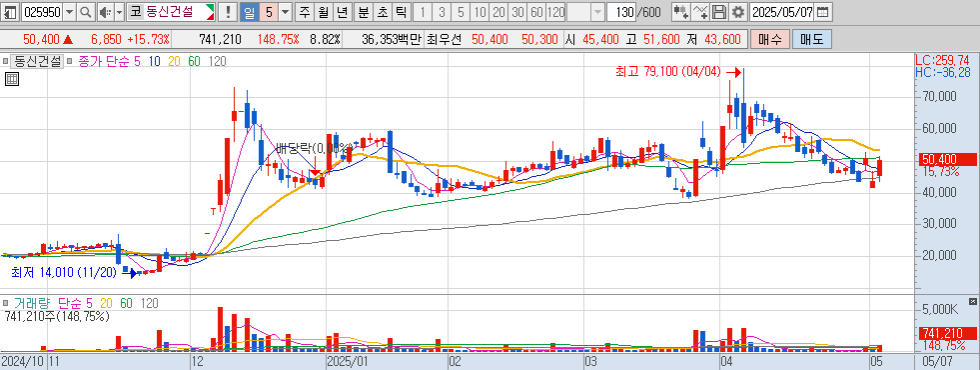The height and width of the screenshot is (370, 980).
Task: Open the stock search magnifier
Action: click(86, 11)
